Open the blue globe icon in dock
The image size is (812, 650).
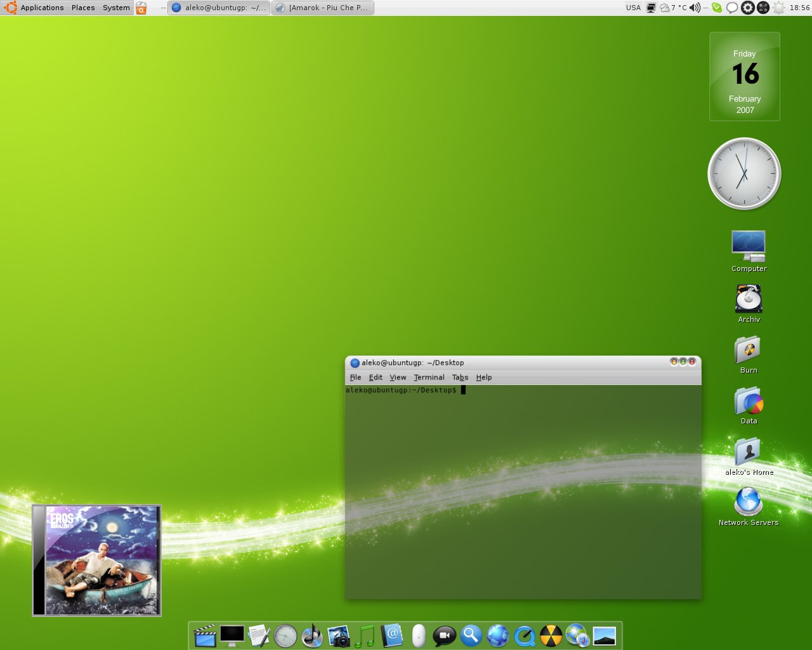click(498, 635)
